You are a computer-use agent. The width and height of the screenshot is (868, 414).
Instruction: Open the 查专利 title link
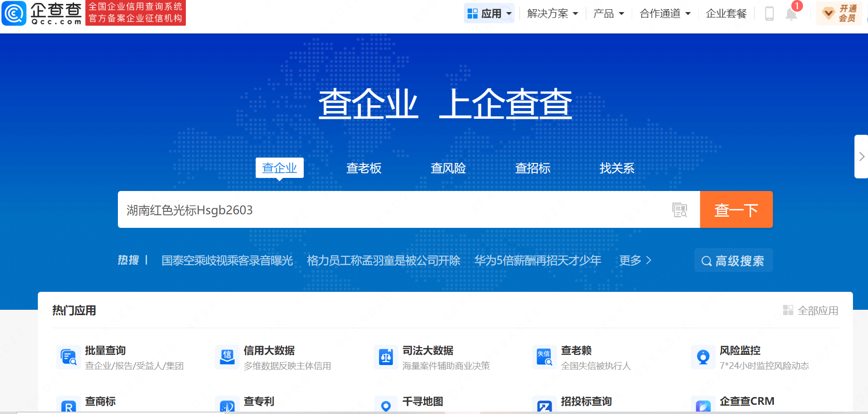click(259, 401)
